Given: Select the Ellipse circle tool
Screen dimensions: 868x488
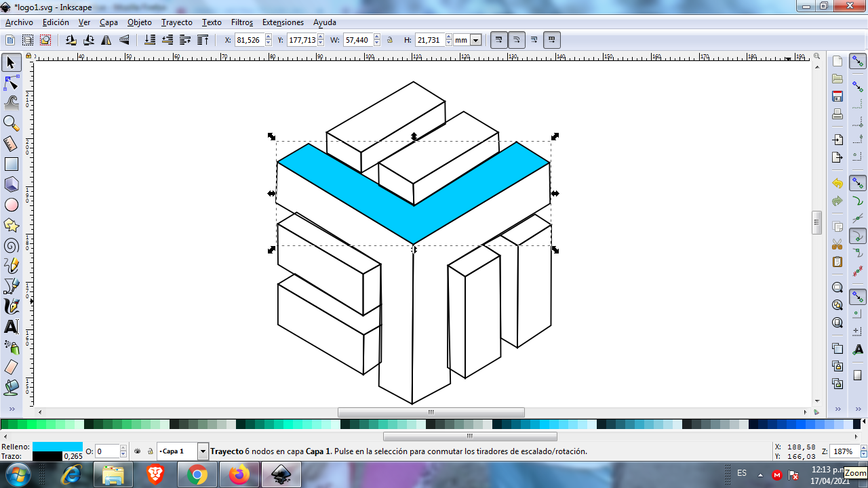Looking at the screenshot, I should 11,205.
